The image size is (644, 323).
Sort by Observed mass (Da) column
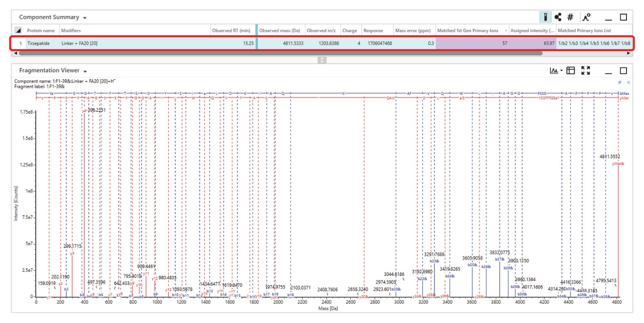(x=279, y=31)
